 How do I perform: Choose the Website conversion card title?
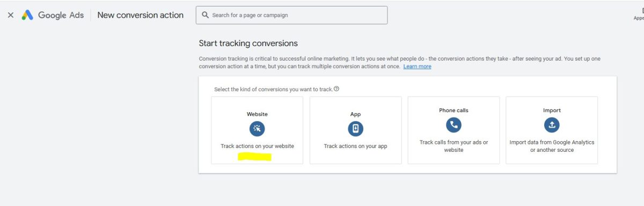pyautogui.click(x=257, y=114)
